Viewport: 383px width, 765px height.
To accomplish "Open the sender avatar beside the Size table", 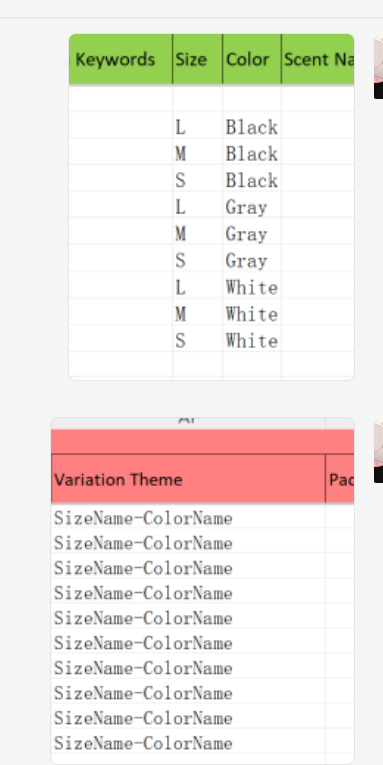I will tap(378, 64).
